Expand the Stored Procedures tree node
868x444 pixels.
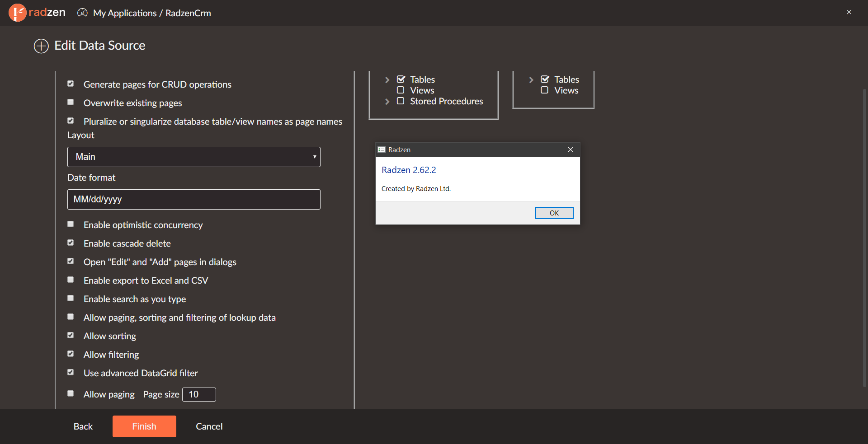[387, 102]
